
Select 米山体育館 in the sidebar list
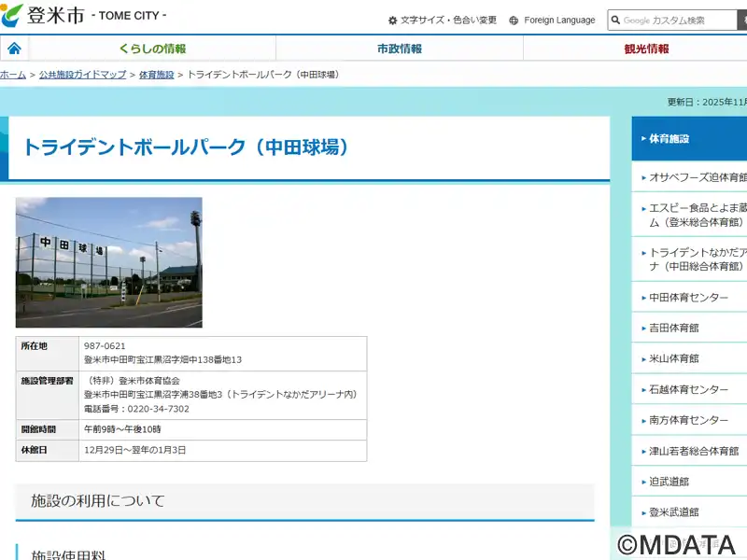point(673,358)
